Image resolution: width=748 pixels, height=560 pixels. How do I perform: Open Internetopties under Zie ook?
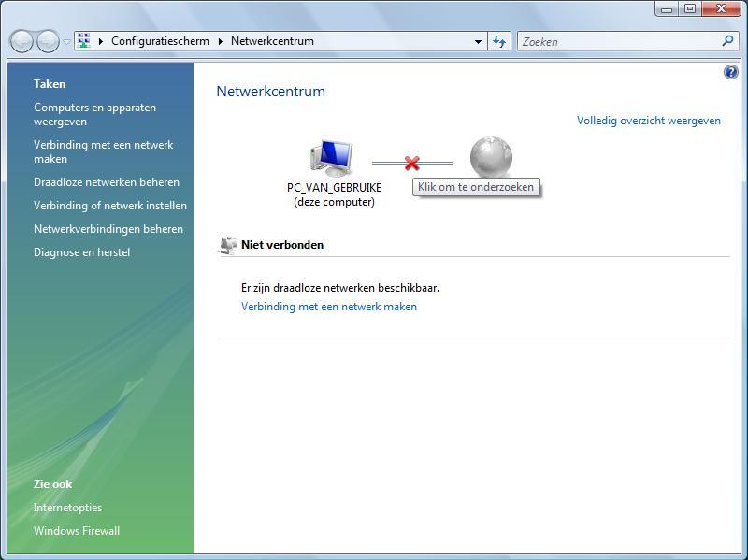pyautogui.click(x=67, y=508)
